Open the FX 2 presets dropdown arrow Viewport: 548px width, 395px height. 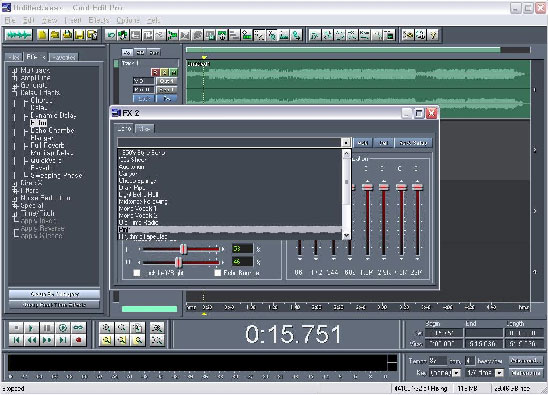(346, 143)
